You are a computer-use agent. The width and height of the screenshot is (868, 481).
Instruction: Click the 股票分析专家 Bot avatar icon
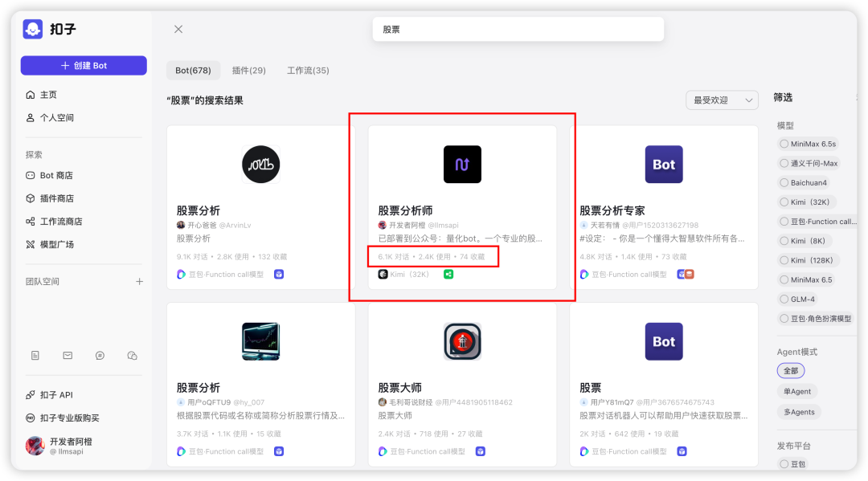(664, 164)
